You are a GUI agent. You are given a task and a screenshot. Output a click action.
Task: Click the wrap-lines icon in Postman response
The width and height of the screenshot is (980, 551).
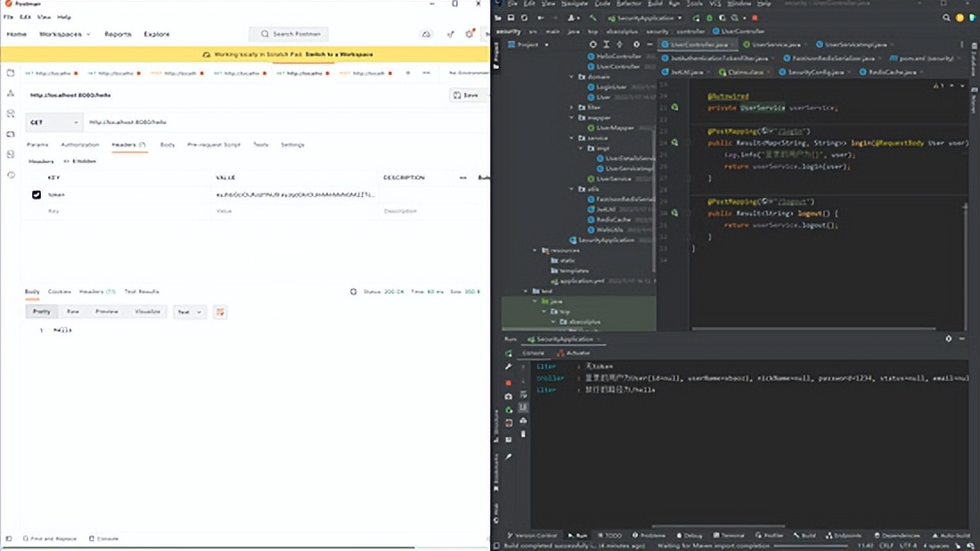(220, 312)
